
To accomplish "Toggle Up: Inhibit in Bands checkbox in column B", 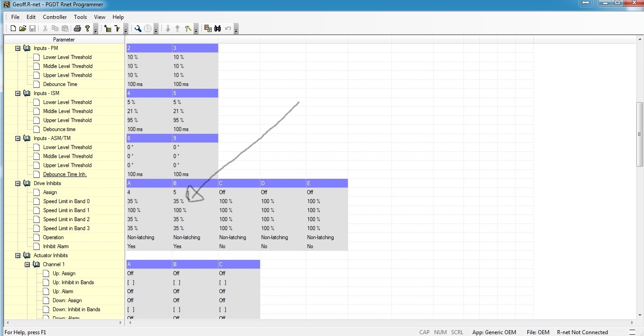I will point(177,282).
